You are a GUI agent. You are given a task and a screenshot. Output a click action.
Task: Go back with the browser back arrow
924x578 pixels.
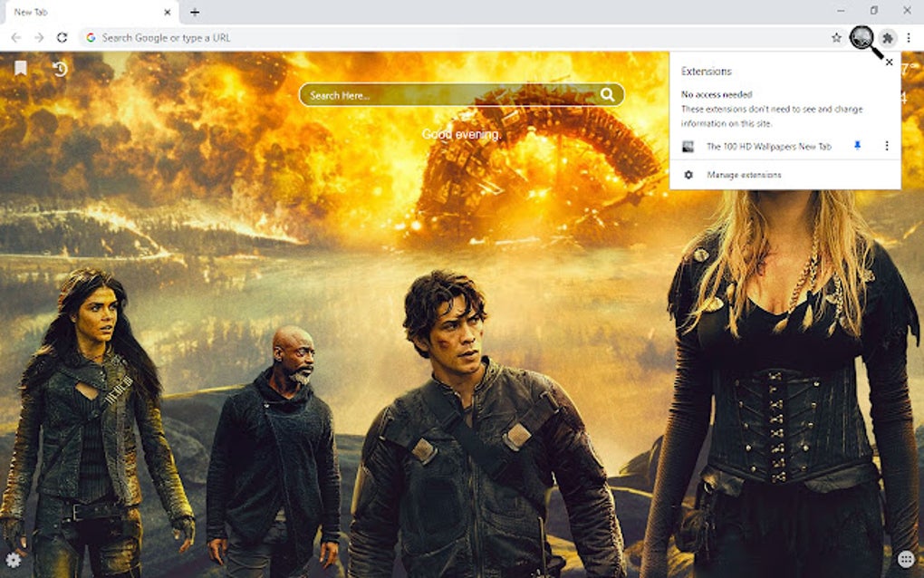click(16, 38)
